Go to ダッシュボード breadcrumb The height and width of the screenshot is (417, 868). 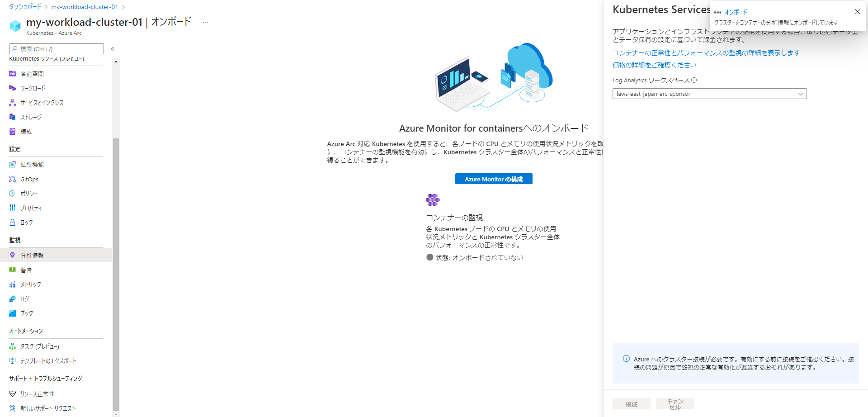click(x=25, y=7)
